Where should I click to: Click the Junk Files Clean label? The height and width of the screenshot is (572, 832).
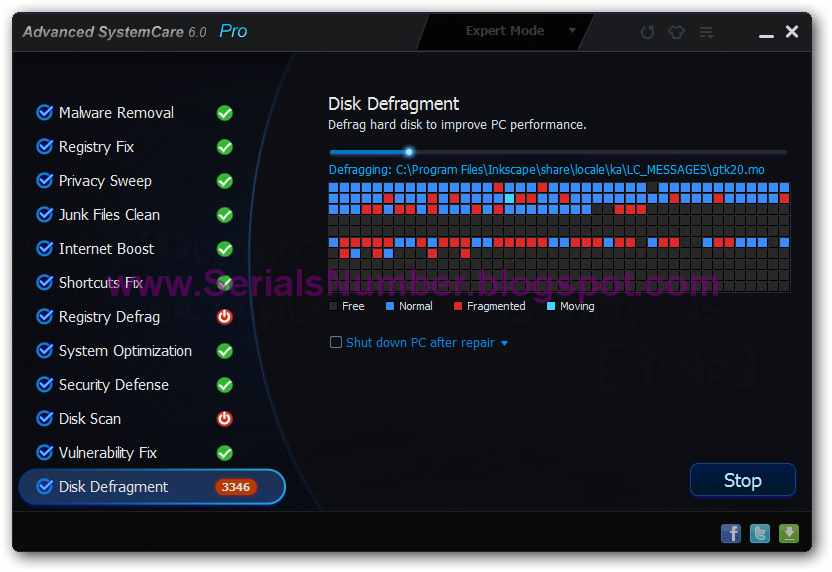coord(109,215)
